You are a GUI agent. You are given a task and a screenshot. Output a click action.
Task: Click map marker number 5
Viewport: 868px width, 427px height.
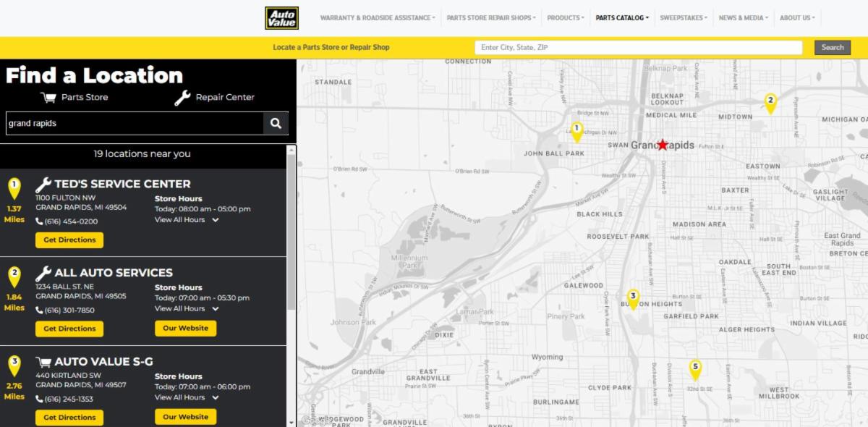click(x=695, y=369)
